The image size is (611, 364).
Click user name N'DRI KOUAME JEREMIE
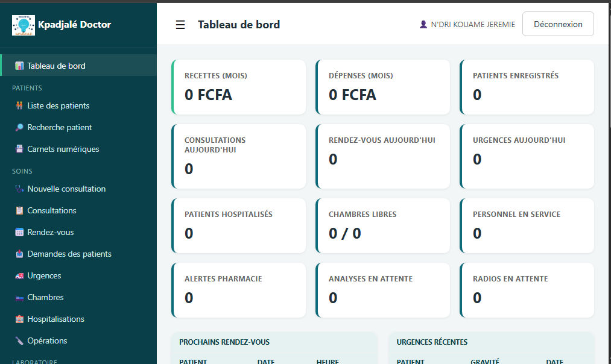tap(473, 25)
